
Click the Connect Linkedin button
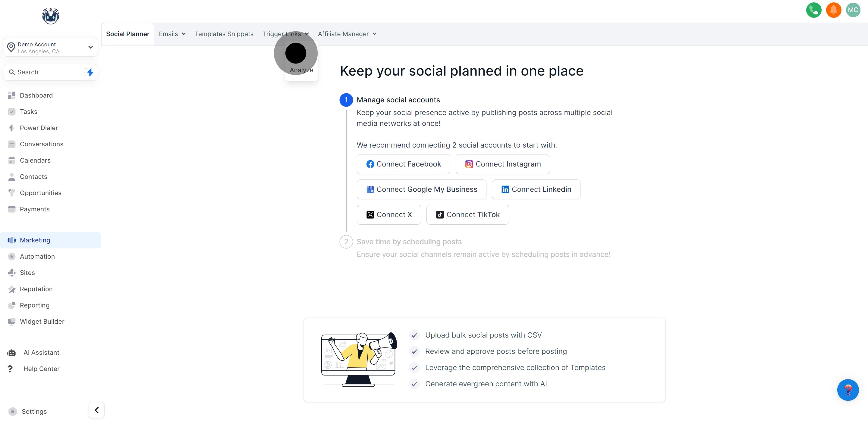point(536,189)
